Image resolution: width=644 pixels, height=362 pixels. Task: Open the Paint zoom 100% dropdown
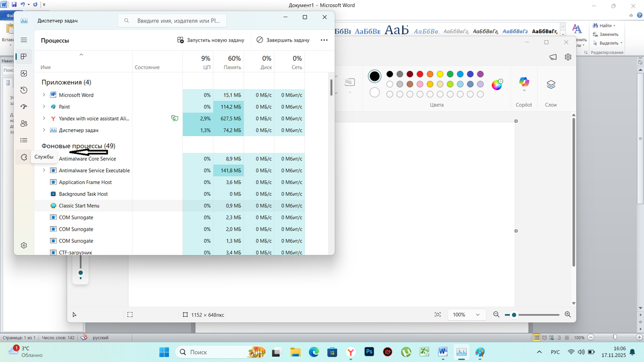pyautogui.click(x=466, y=315)
